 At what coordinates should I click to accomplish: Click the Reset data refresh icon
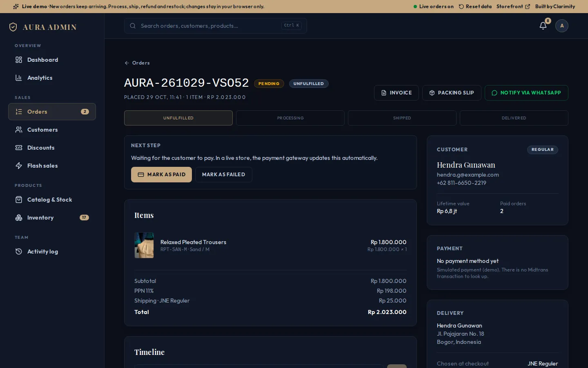pos(461,7)
